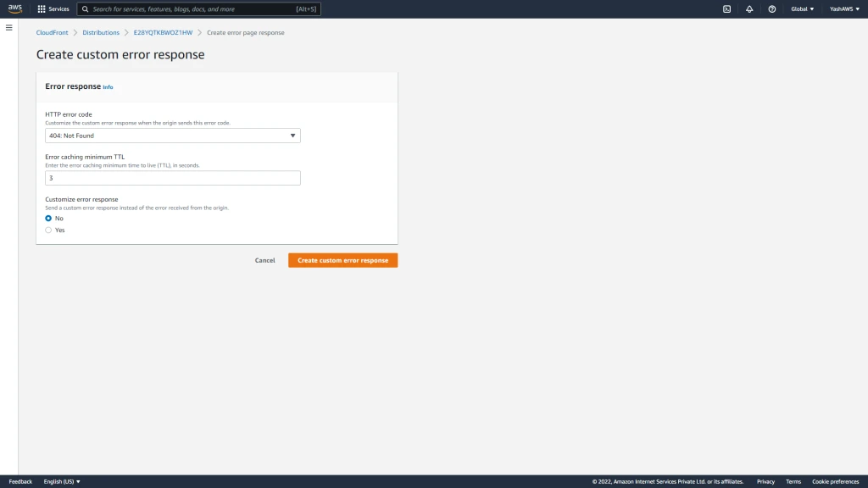Open the Privacy footer link
The image size is (868, 488).
765,482
